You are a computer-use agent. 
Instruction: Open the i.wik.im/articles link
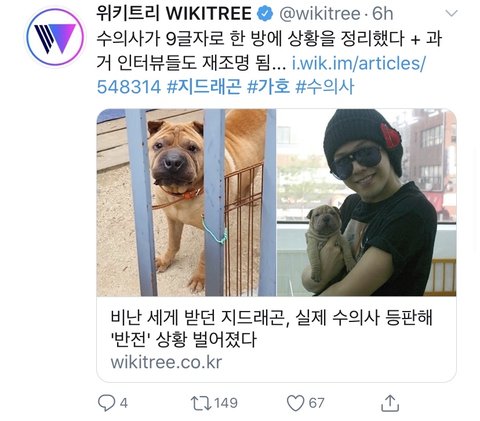358,63
